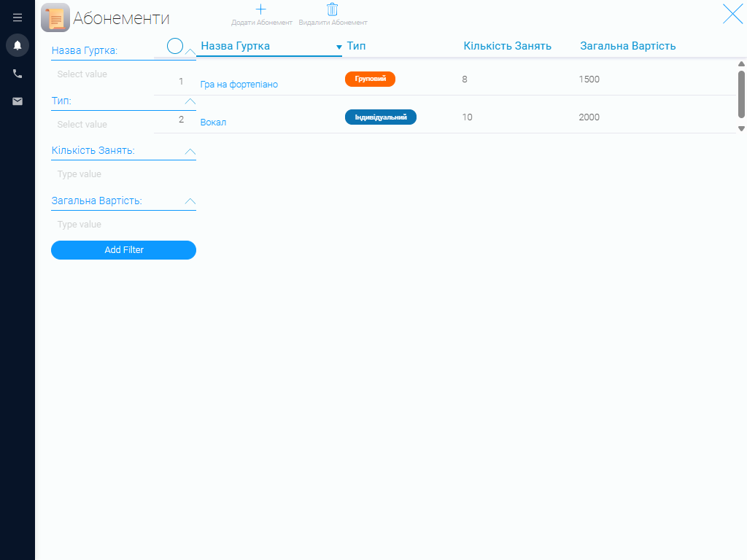Collapse the Кількість Занять filter section

[190, 152]
